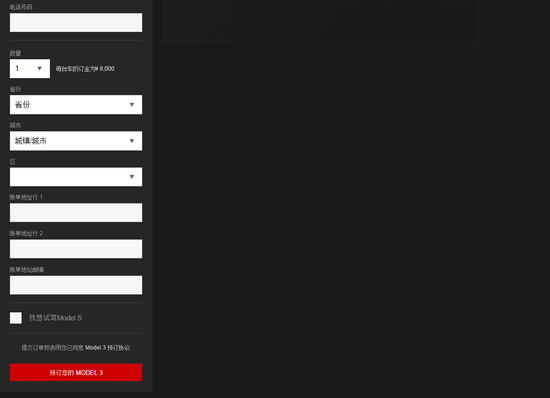Open the 省份 province dropdown

(x=76, y=104)
